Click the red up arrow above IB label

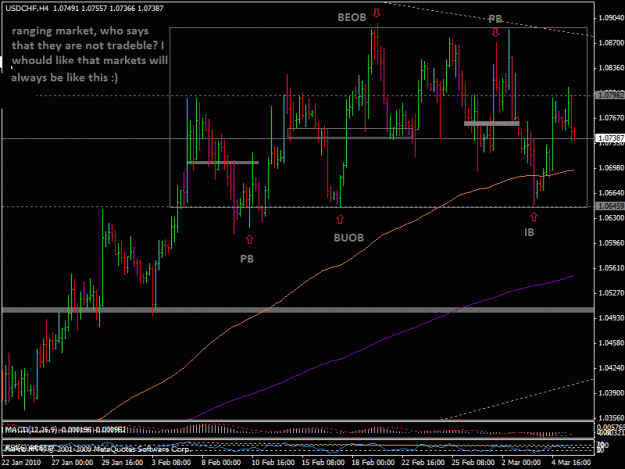pos(534,217)
